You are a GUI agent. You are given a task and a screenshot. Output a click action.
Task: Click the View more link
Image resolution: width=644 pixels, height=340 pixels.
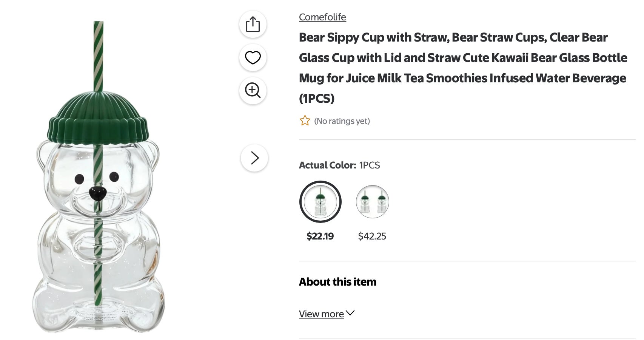click(x=321, y=314)
